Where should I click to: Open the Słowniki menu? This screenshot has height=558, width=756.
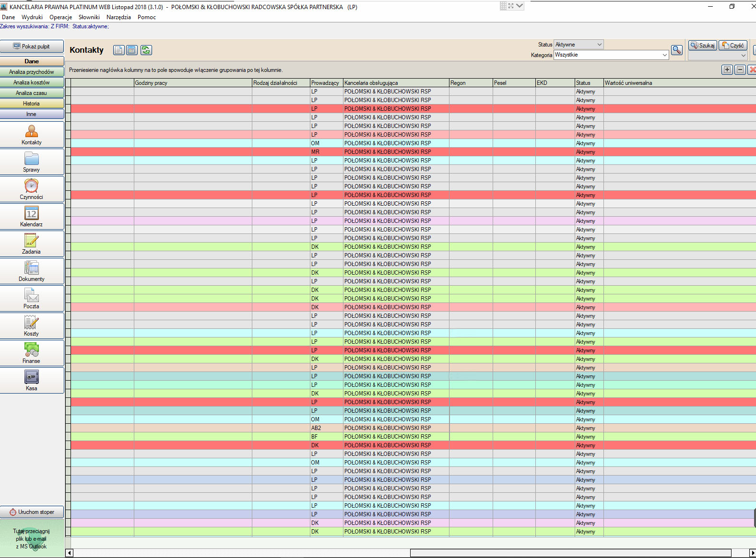coord(89,17)
